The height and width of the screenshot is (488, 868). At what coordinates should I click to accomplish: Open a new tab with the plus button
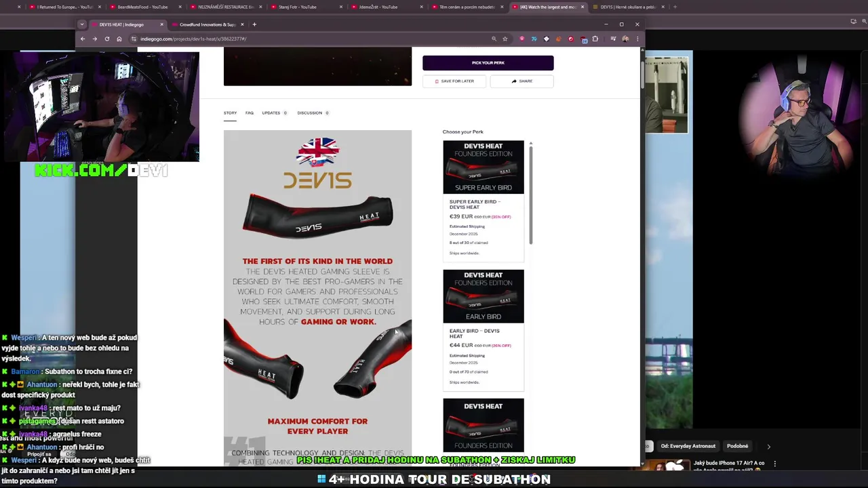coord(254,24)
